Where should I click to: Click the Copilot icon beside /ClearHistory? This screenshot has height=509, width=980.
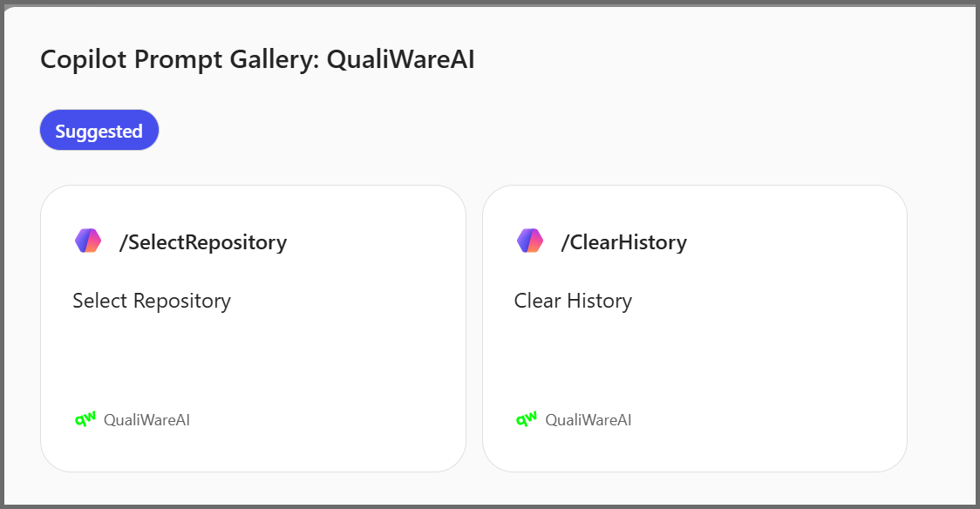point(529,241)
